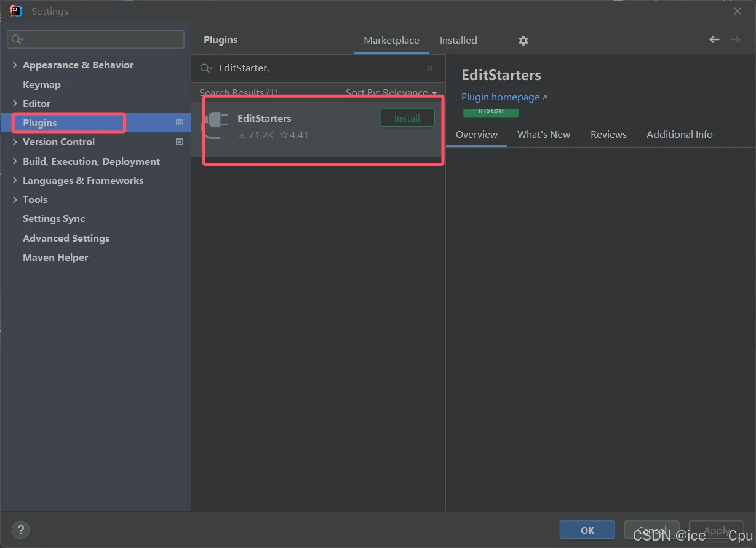Open the Reviews tab
Viewport: 756px width, 548px height.
tap(608, 135)
